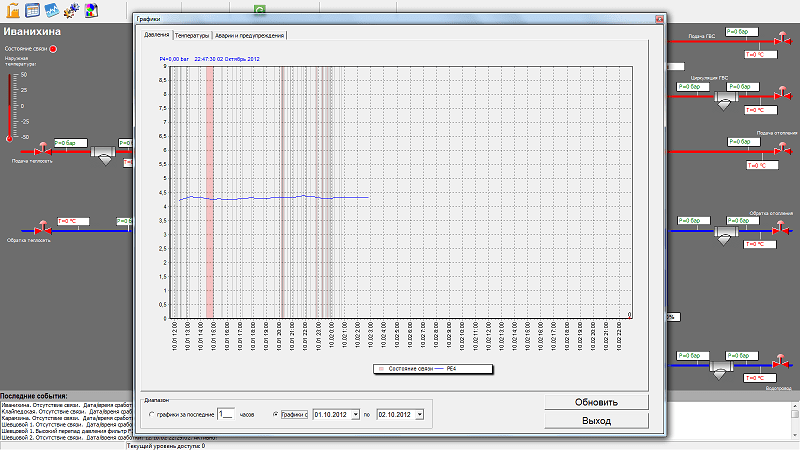
Task: Click the graphs chart toolbar icon
Action: tap(50, 10)
